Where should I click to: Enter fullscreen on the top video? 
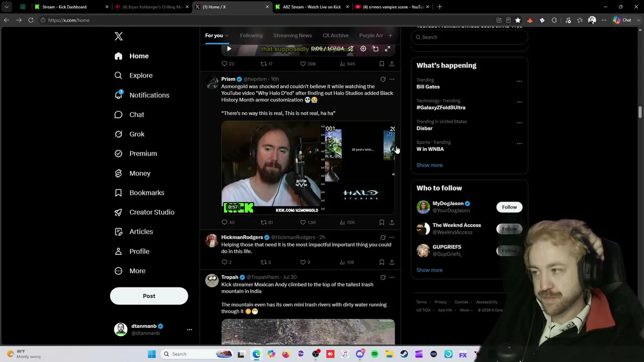(387, 49)
